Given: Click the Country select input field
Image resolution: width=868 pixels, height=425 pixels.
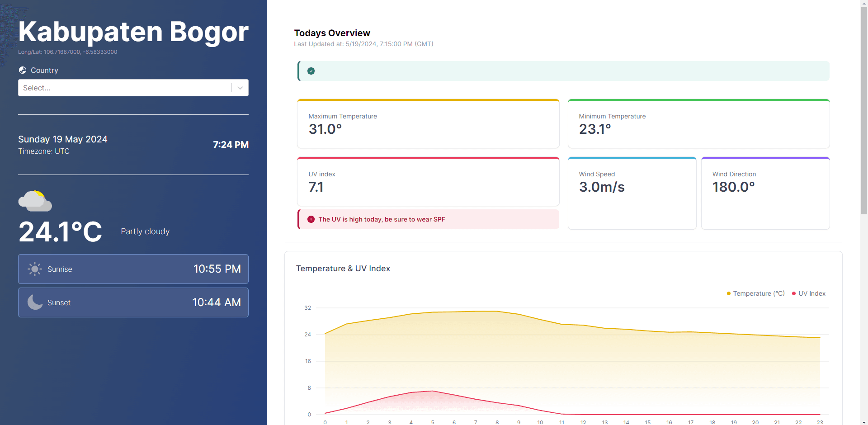Looking at the screenshot, I should 124,88.
